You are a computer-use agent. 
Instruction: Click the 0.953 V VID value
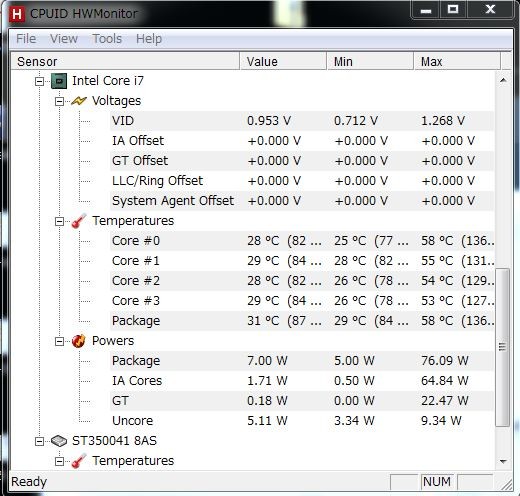pyautogui.click(x=269, y=121)
